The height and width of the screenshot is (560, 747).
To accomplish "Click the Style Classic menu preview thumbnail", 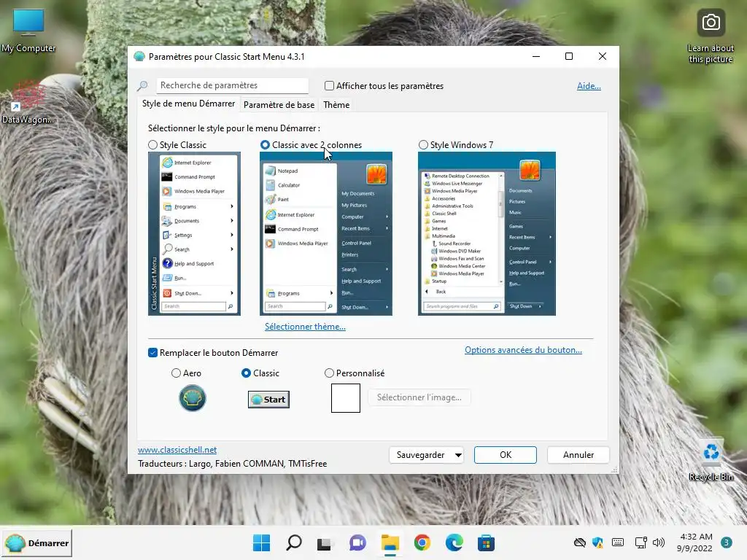I will click(194, 233).
